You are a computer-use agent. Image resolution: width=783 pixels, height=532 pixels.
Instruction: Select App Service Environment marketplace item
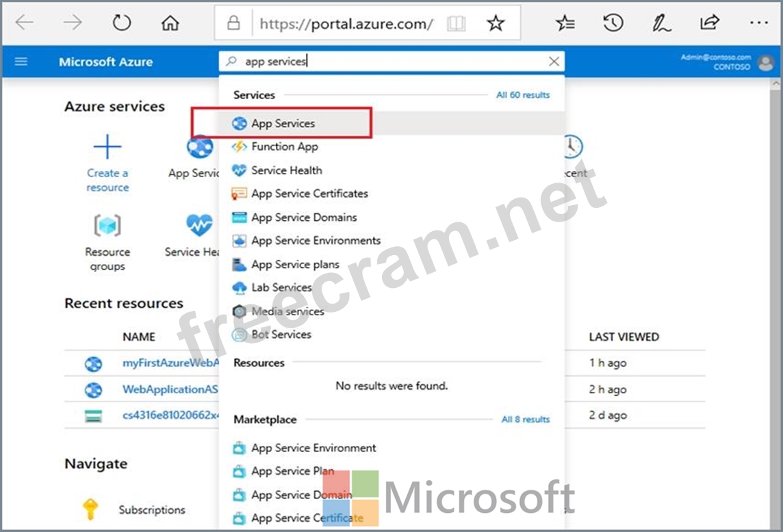(313, 448)
